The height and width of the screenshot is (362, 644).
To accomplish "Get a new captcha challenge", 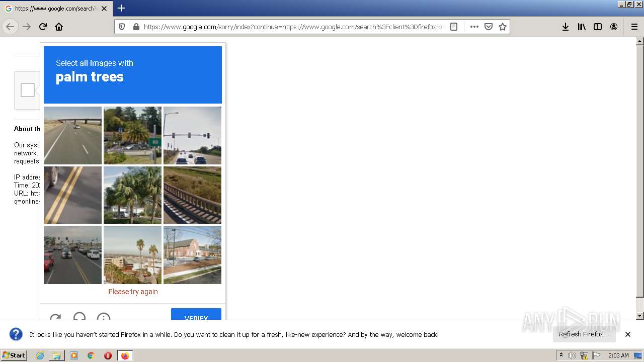I will [55, 317].
